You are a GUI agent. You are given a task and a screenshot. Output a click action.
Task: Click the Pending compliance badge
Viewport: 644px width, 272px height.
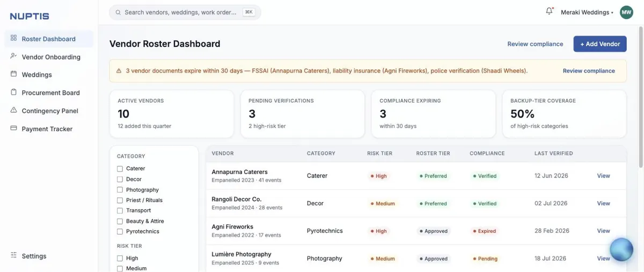click(485, 259)
